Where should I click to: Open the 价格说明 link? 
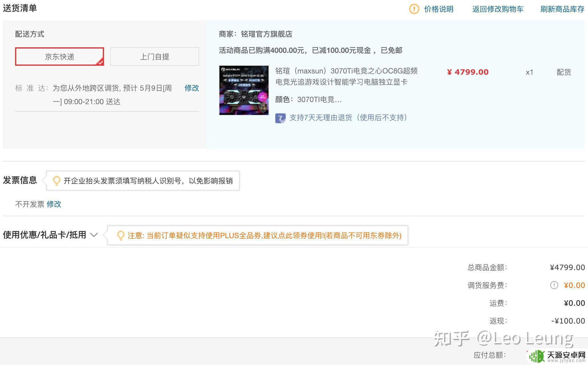pos(439,9)
